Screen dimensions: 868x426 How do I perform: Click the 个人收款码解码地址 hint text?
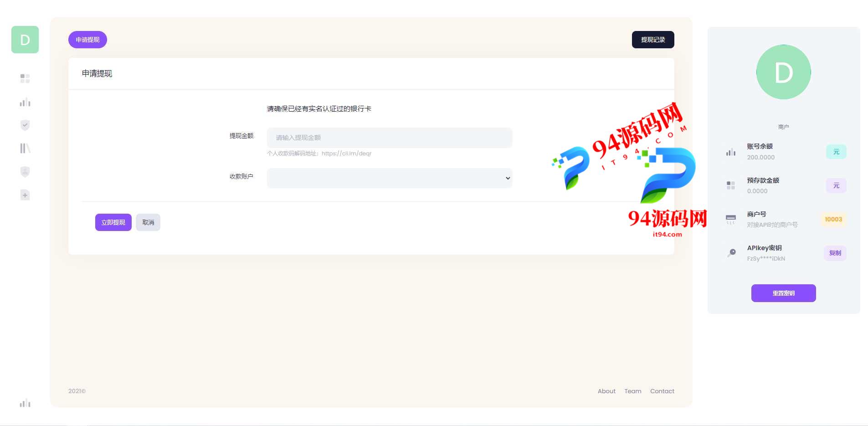(319, 154)
